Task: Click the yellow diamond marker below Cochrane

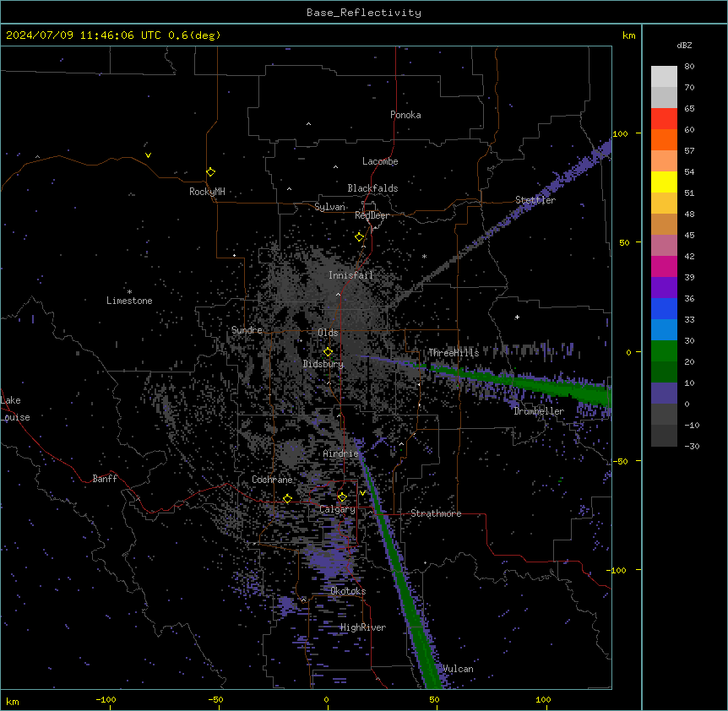Action: coord(287,498)
